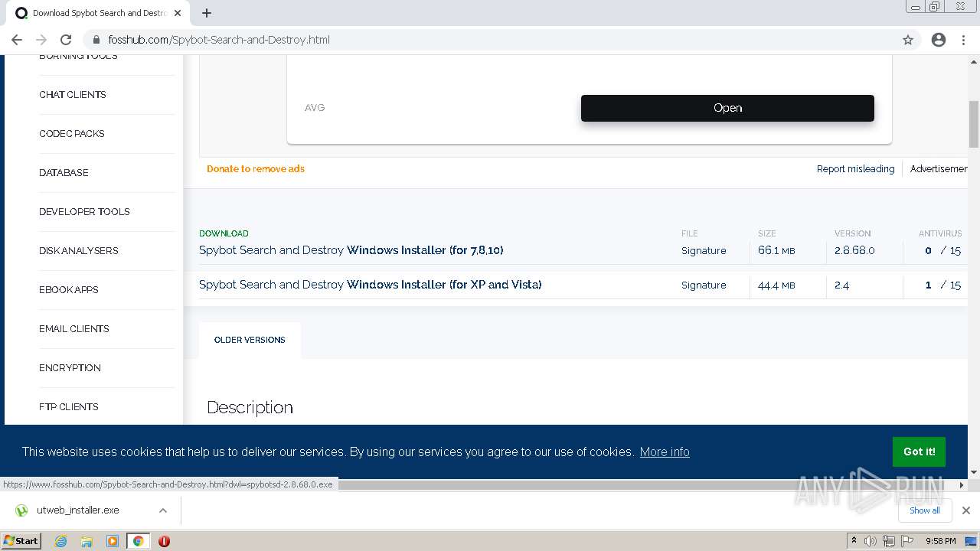The image size is (980, 551).
Task: Open the CODEC PACKS category
Action: (72, 134)
